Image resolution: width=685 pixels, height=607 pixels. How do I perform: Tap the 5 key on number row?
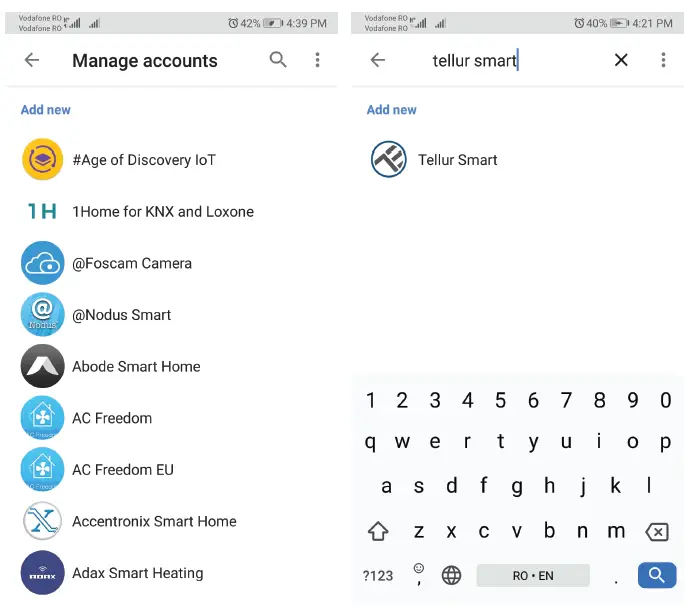(x=501, y=400)
